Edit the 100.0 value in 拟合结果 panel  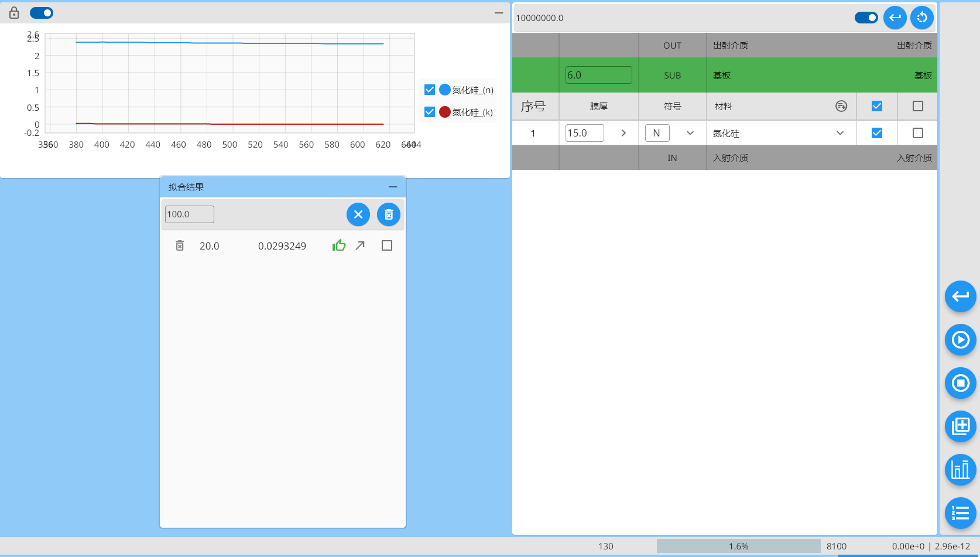pos(189,214)
